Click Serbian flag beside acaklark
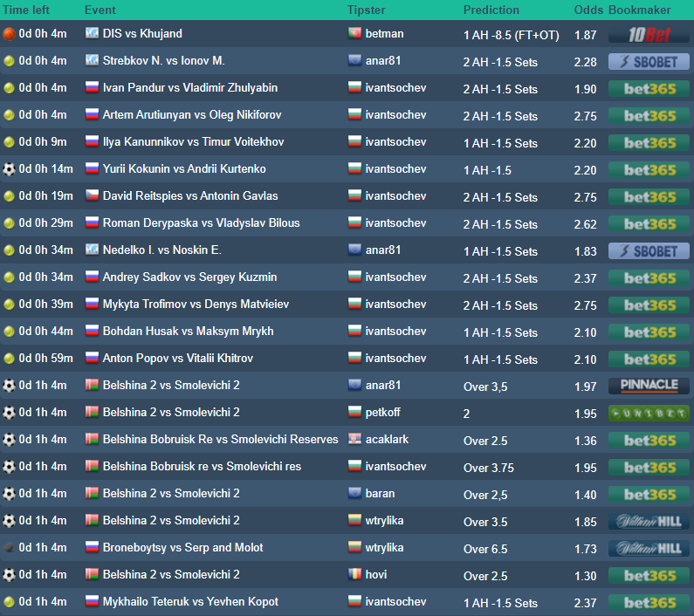The image size is (694, 616). click(x=354, y=439)
